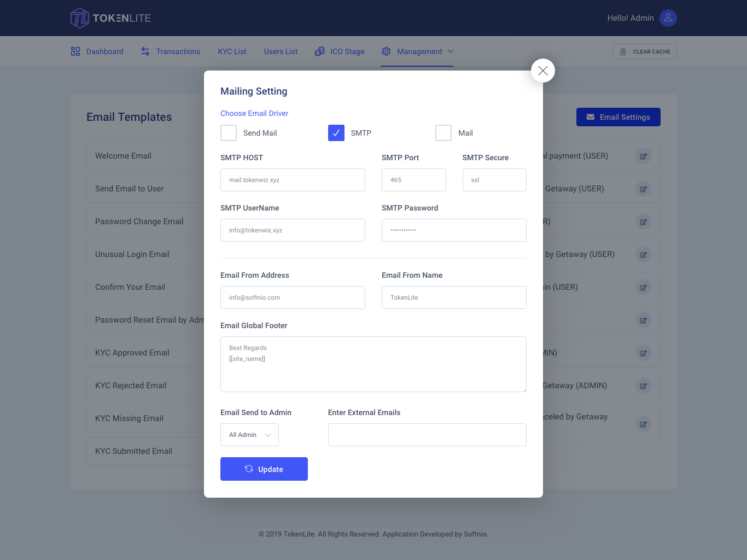Screen dimensions: 747x560
Task: Click the Dashboard grid icon
Action: pyautogui.click(x=75, y=51)
